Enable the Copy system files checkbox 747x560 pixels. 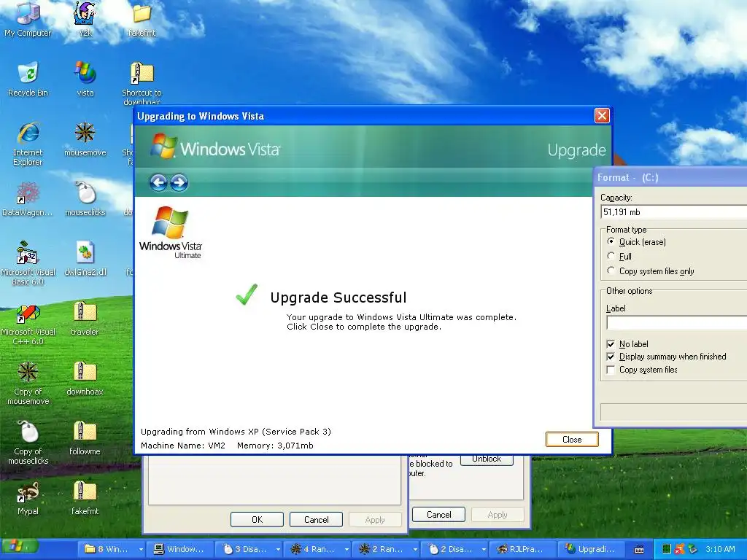tap(611, 370)
